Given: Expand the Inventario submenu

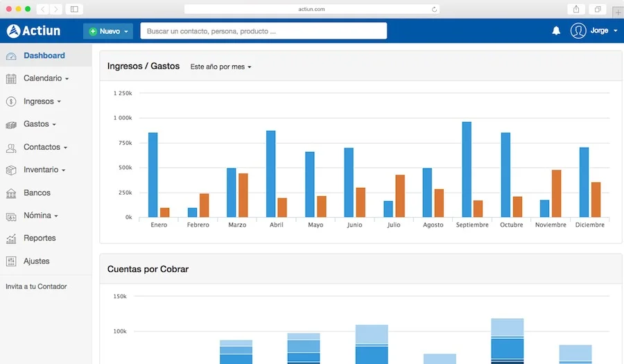Looking at the screenshot, I should pos(63,171).
